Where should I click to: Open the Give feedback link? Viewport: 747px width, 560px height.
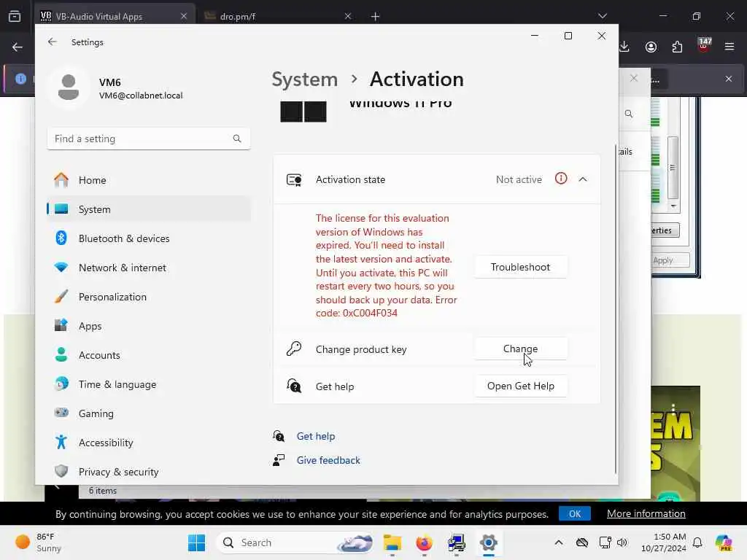click(328, 460)
